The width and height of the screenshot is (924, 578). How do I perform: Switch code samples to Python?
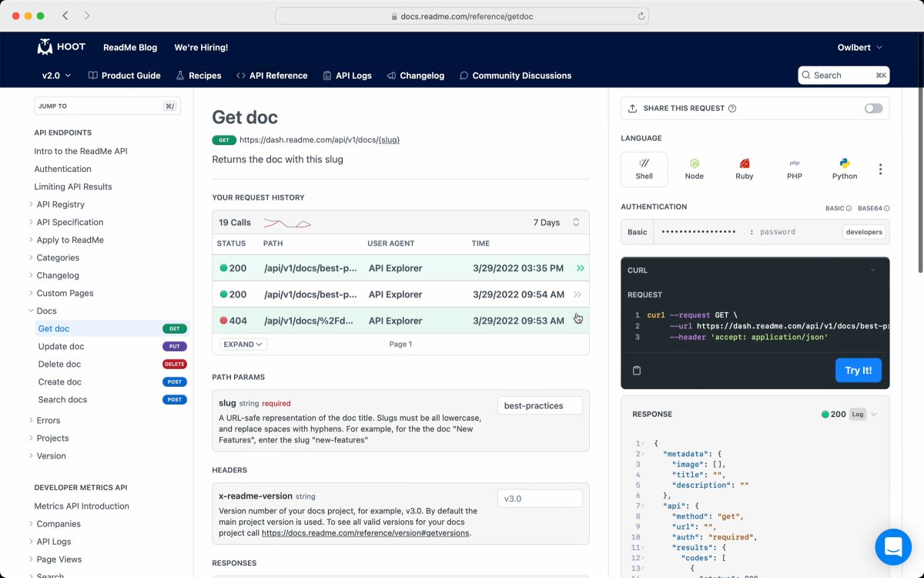(844, 169)
